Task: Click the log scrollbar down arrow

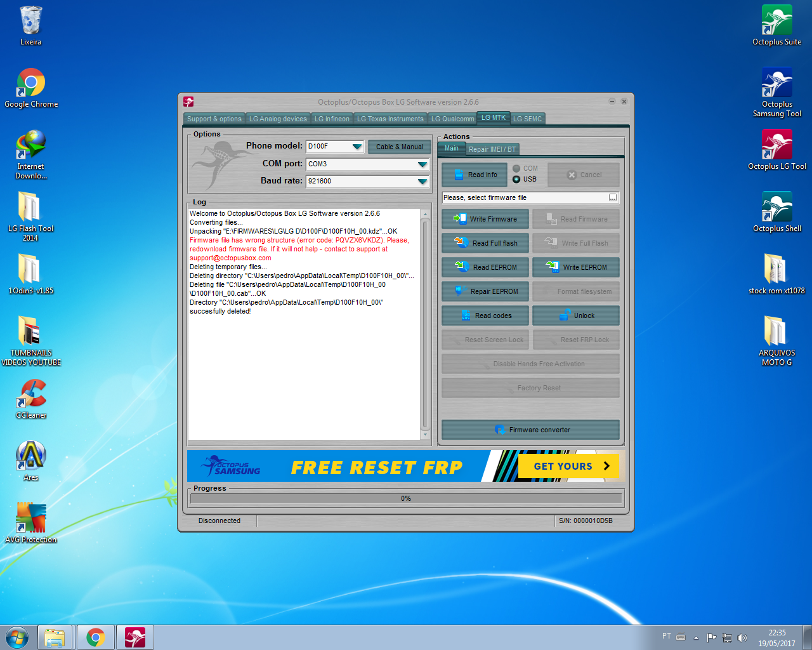Action: tap(426, 435)
